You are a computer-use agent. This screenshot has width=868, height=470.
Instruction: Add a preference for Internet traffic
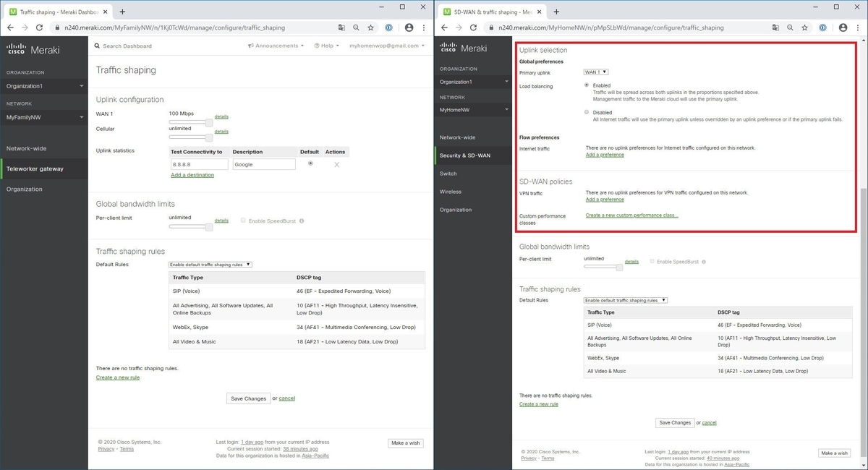click(x=605, y=155)
